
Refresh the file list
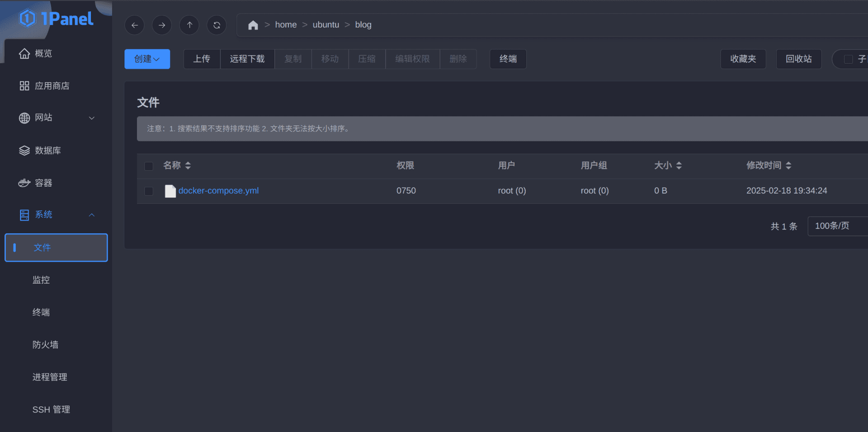point(217,25)
